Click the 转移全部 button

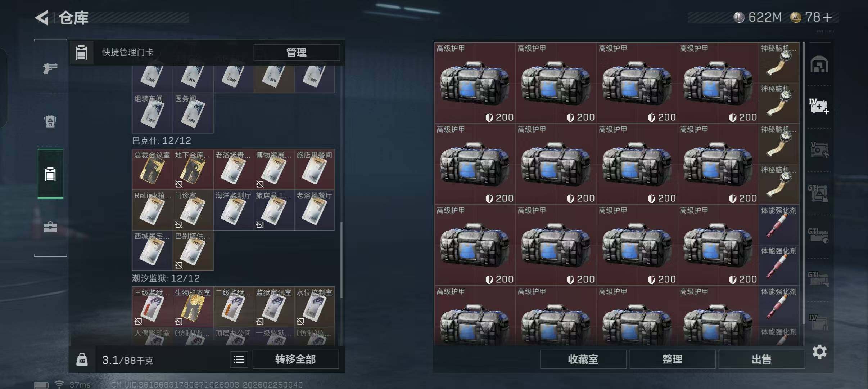(x=295, y=359)
